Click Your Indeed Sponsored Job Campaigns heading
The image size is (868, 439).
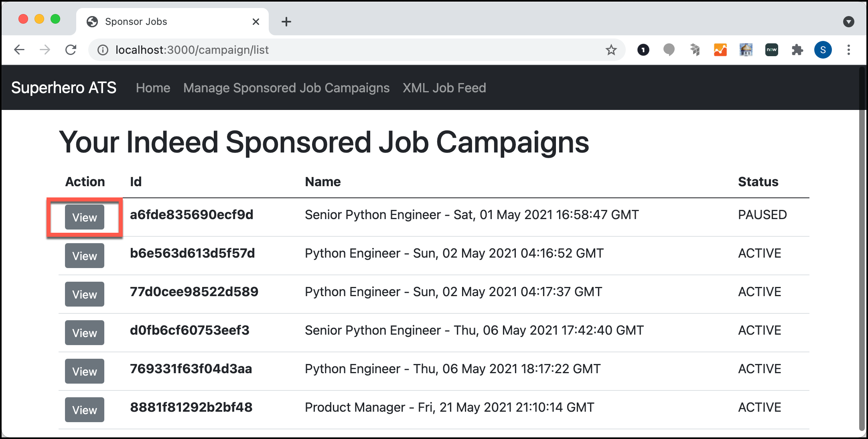[x=324, y=142]
